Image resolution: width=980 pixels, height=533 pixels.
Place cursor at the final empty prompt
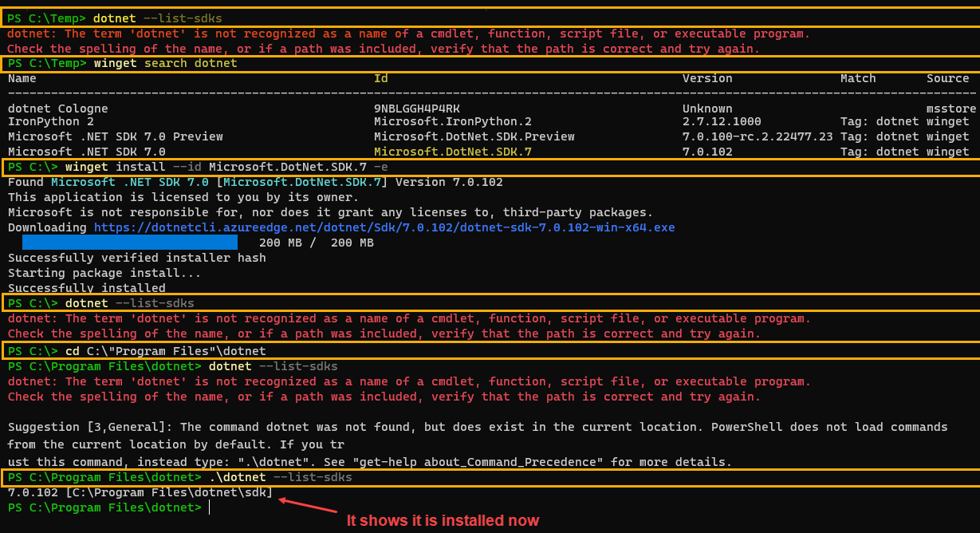coord(209,507)
